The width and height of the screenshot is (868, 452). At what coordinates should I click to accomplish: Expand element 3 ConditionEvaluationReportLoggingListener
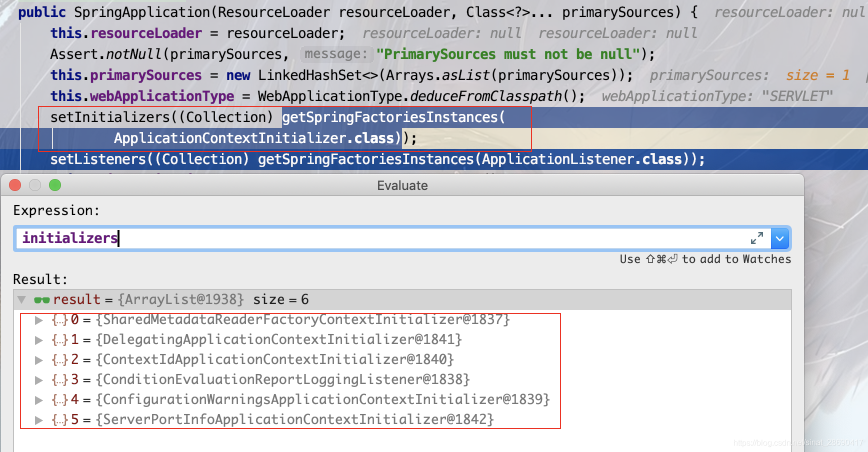click(38, 380)
